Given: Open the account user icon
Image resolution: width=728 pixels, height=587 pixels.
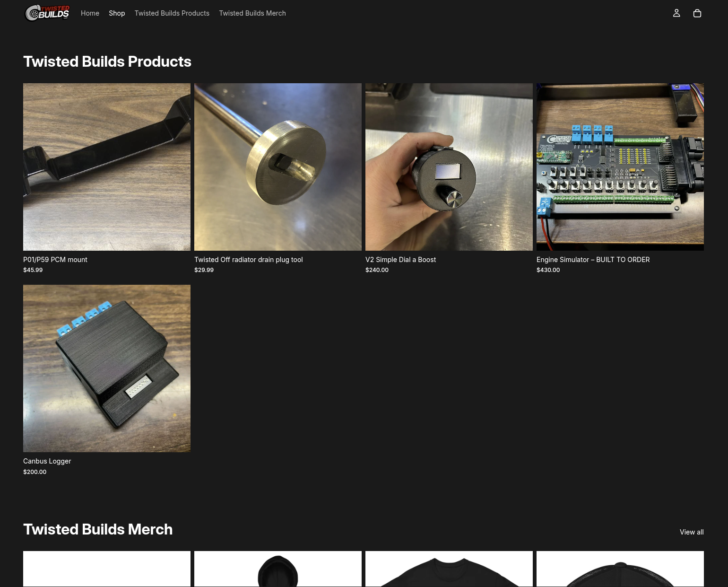Looking at the screenshot, I should coord(676,13).
